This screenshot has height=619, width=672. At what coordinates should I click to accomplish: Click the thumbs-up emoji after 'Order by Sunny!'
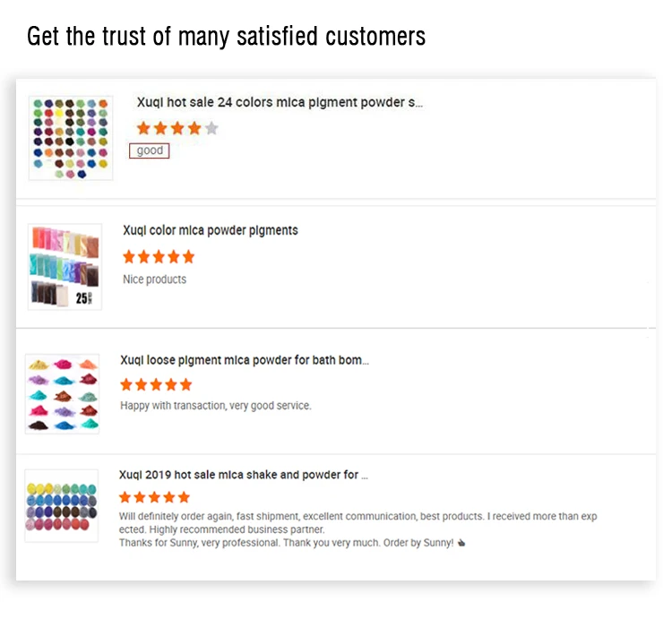pyautogui.click(x=461, y=543)
